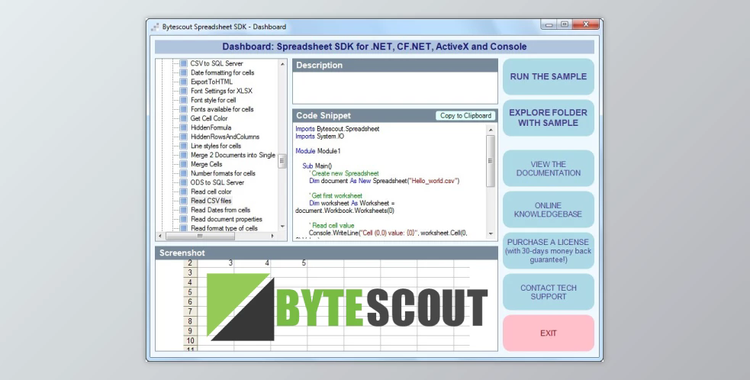Click CONTACT TECH SUPPORT button
Viewport: 750px width, 380px height.
click(548, 292)
